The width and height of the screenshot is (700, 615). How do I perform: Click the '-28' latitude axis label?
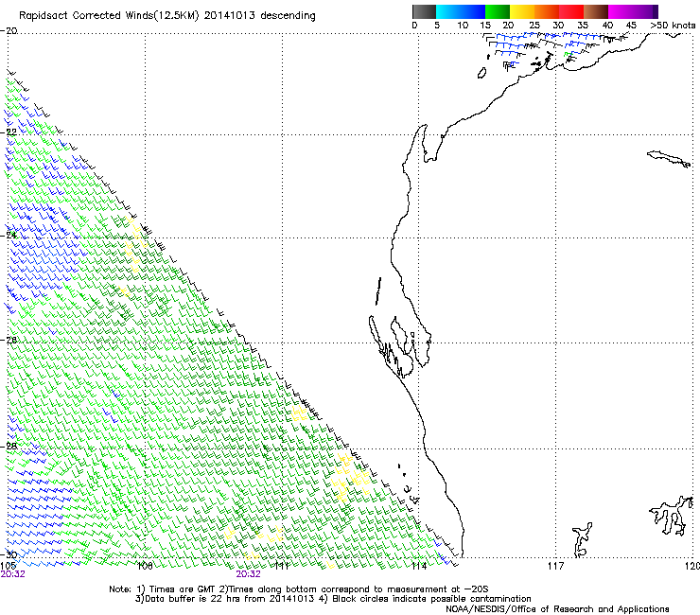click(9, 446)
